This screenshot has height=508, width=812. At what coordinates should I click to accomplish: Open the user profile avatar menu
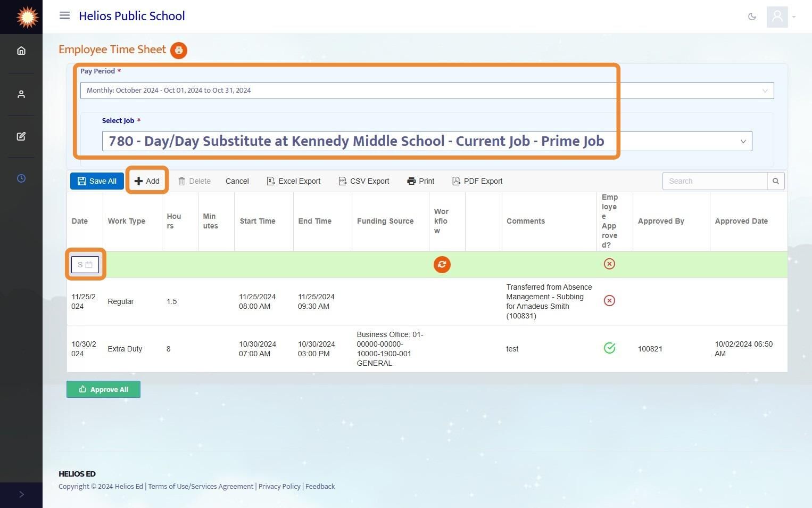(777, 17)
